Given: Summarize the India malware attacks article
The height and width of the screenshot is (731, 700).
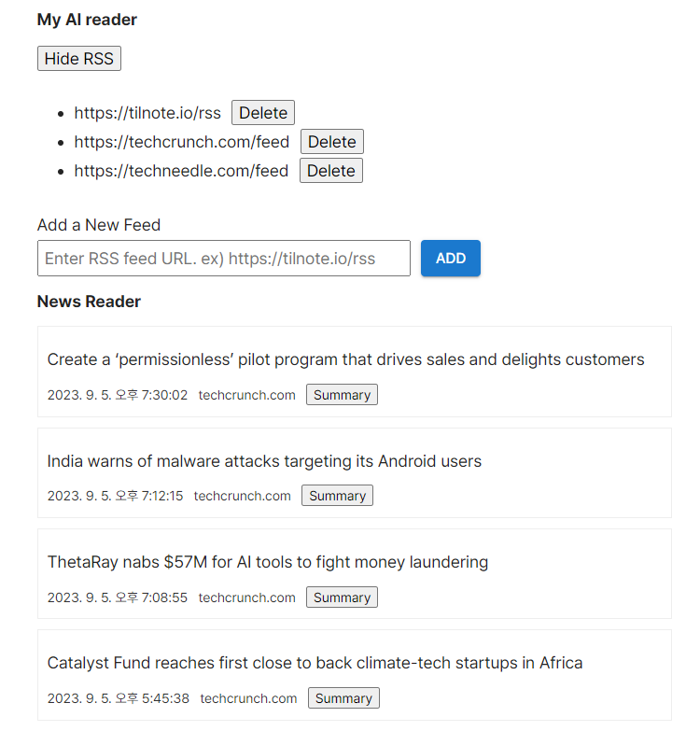Looking at the screenshot, I should pyautogui.click(x=337, y=496).
